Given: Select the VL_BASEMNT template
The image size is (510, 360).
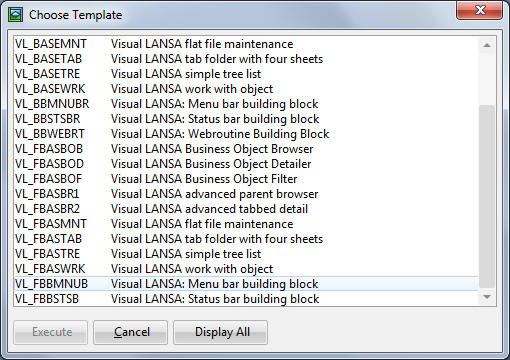Looking at the screenshot, I should (246, 44).
